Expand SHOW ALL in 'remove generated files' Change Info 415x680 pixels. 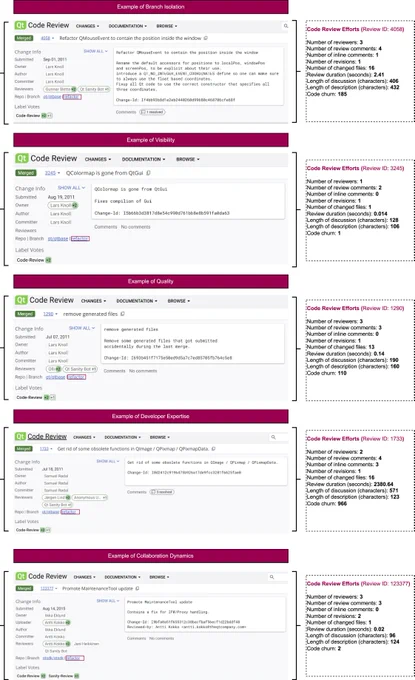82,328
